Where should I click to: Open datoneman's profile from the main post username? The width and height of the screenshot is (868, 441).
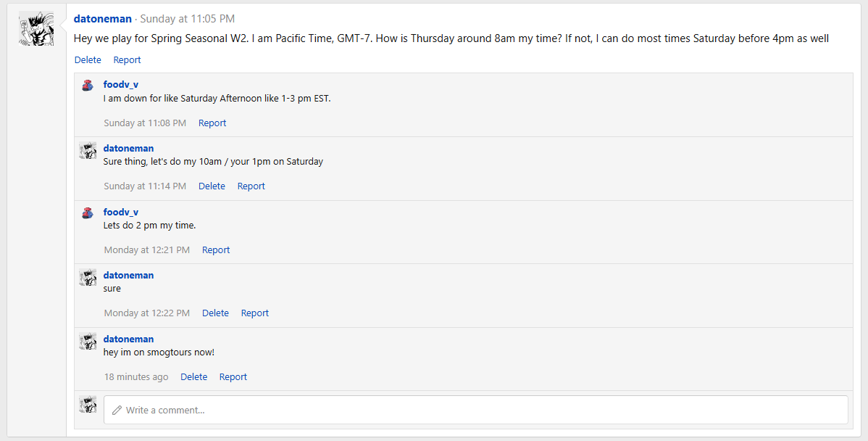point(103,19)
